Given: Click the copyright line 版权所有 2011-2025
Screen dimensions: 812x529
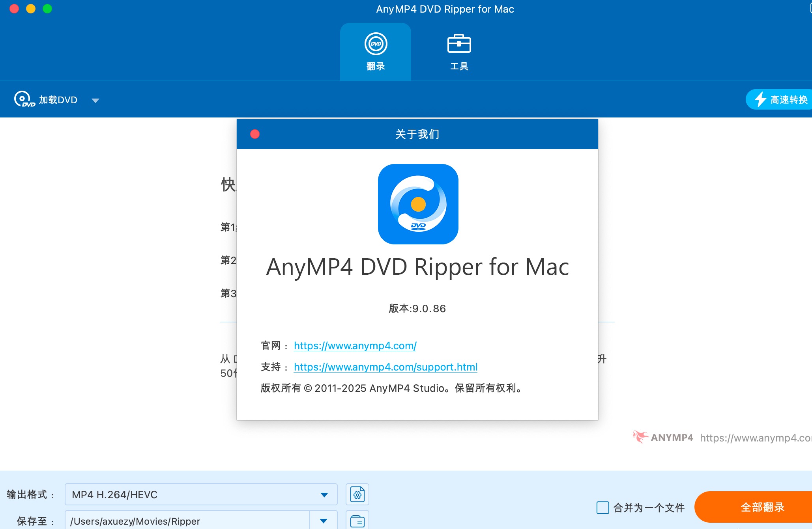Looking at the screenshot, I should [x=391, y=388].
